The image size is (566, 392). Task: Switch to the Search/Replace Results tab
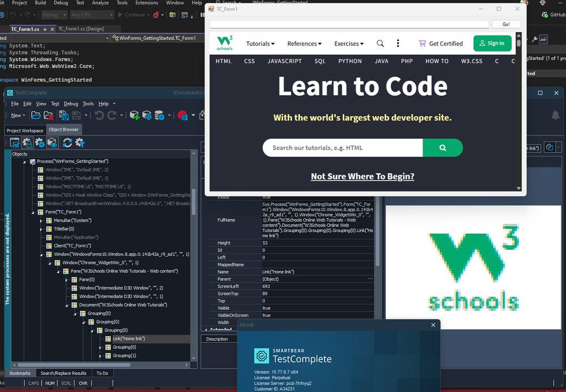click(63, 373)
